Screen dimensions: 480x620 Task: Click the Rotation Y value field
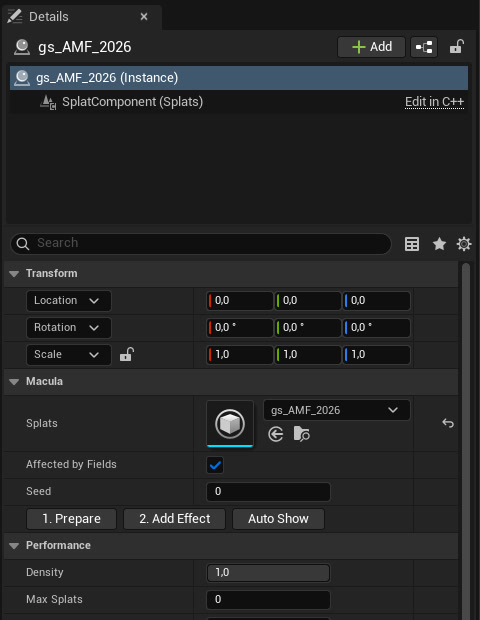[308, 328]
